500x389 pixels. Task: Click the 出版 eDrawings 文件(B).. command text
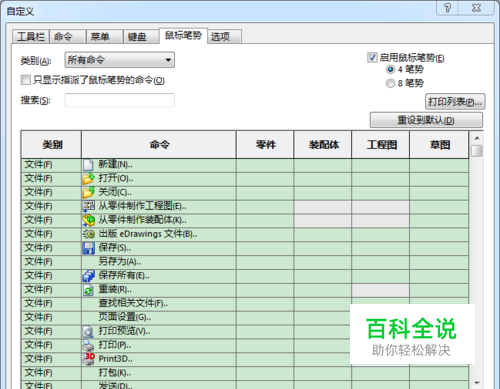148,234
